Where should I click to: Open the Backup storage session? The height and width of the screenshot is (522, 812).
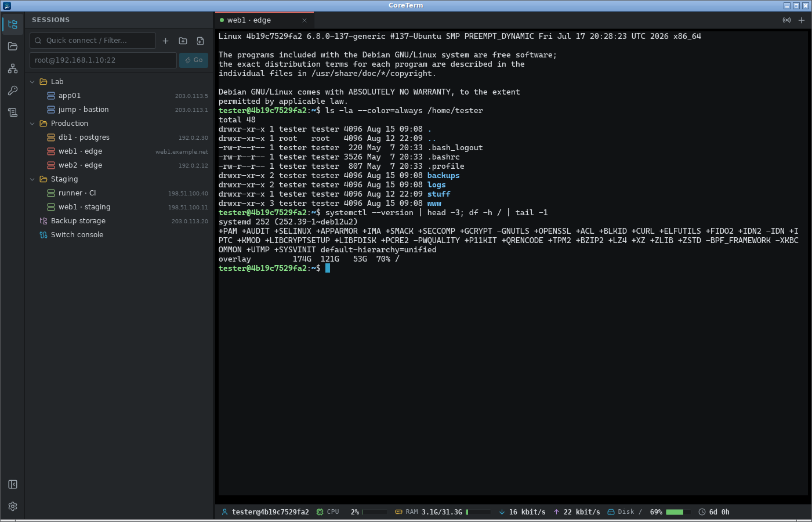119,221
